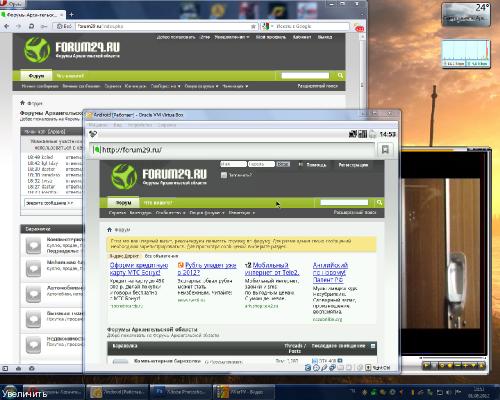Expand forum actions dropdown in Android navbar
This screenshot has width=500, height=400.
click(x=207, y=213)
